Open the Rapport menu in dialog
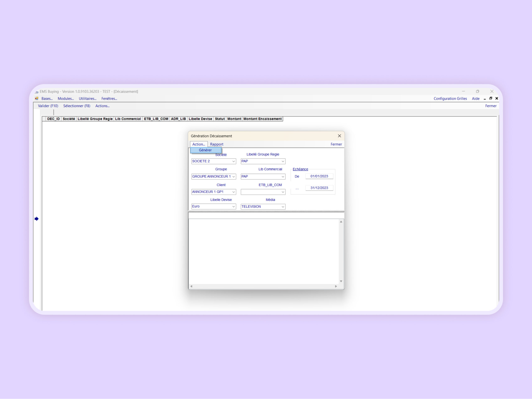This screenshot has height=399, width=532. point(217,144)
